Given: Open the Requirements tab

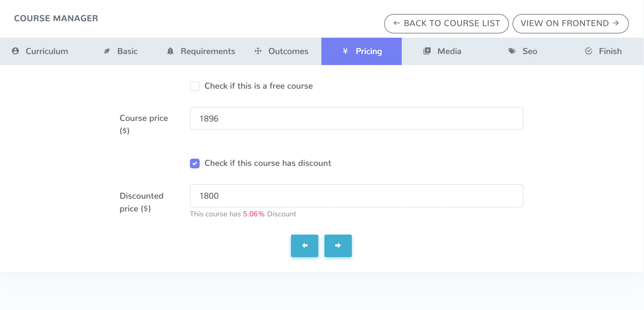Looking at the screenshot, I should (208, 51).
